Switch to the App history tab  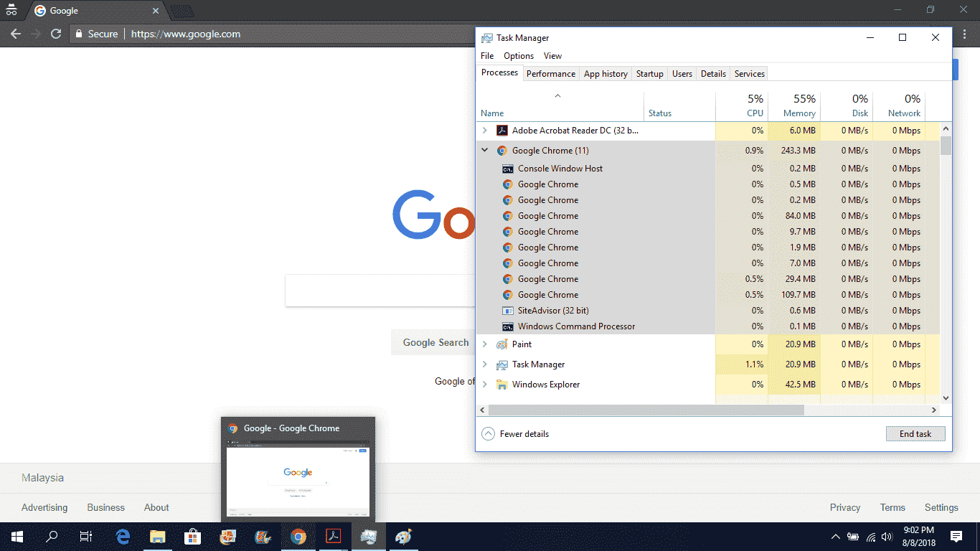click(x=606, y=74)
